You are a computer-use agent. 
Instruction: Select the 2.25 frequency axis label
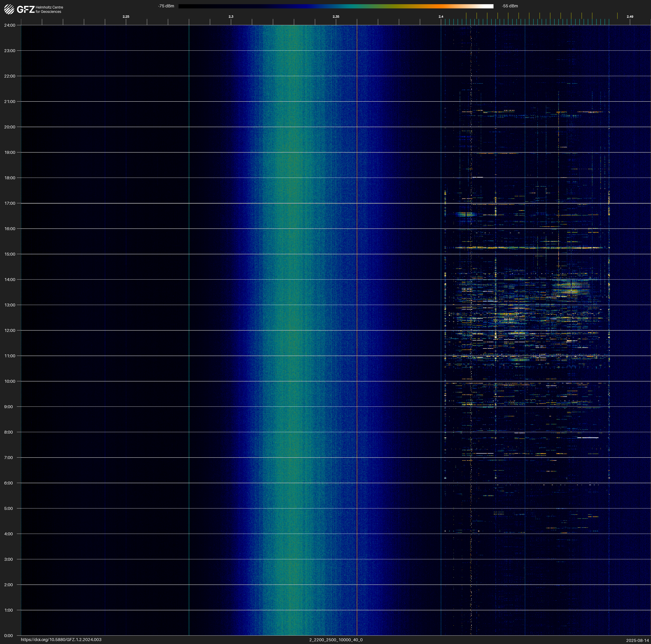coord(126,17)
